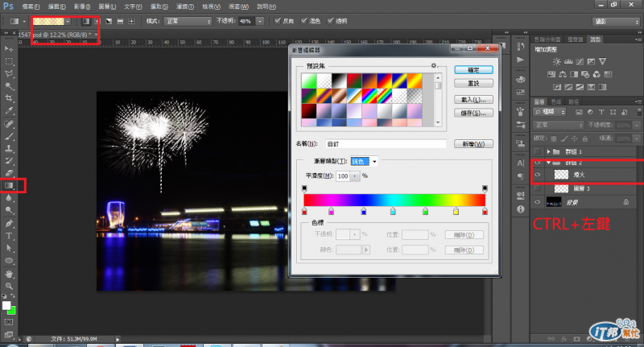Select the Dodge tool
Image resolution: width=644 pixels, height=347 pixels.
9,210
